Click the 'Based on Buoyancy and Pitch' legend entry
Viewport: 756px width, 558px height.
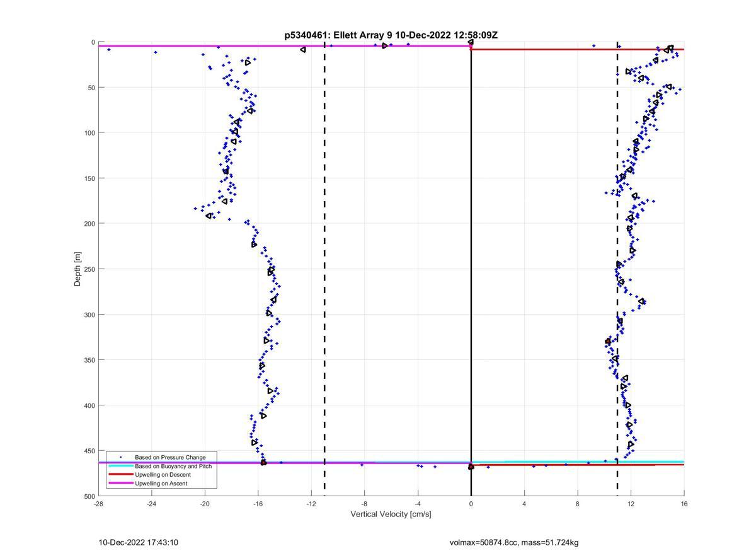click(173, 466)
